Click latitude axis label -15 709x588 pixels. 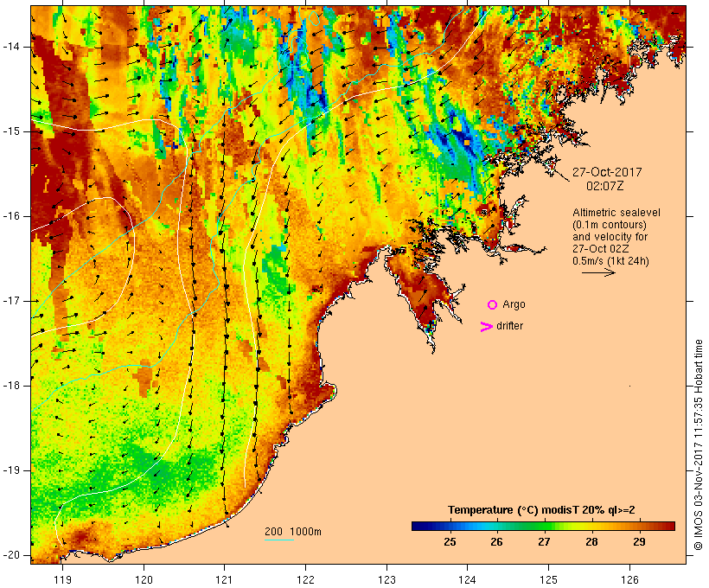[11, 131]
